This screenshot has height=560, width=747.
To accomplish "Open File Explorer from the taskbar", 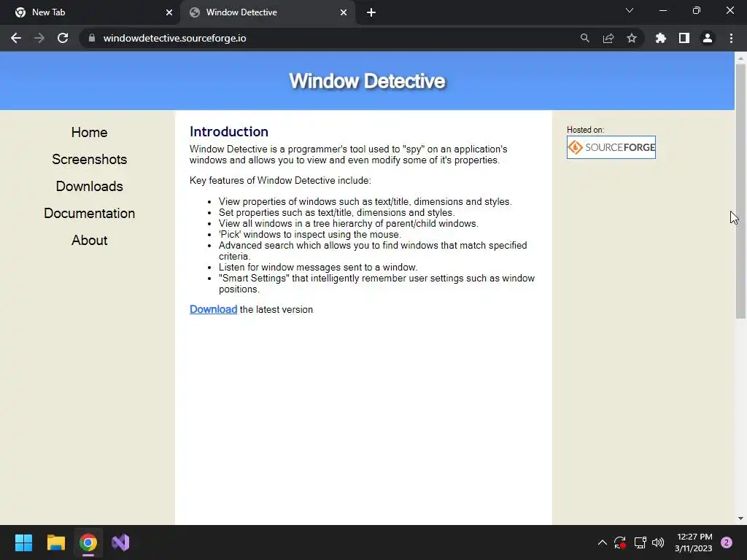I will (x=55, y=542).
